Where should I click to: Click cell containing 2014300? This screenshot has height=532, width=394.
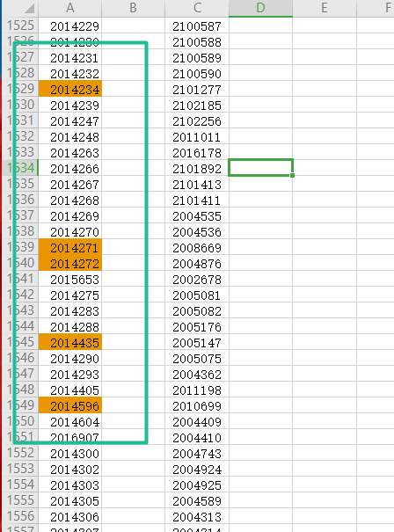pos(69,453)
